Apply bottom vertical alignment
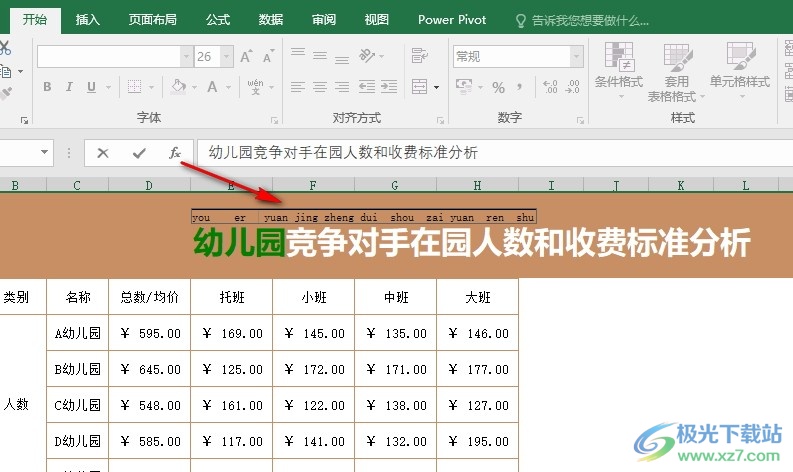Image resolution: width=793 pixels, height=472 pixels. [x=342, y=59]
